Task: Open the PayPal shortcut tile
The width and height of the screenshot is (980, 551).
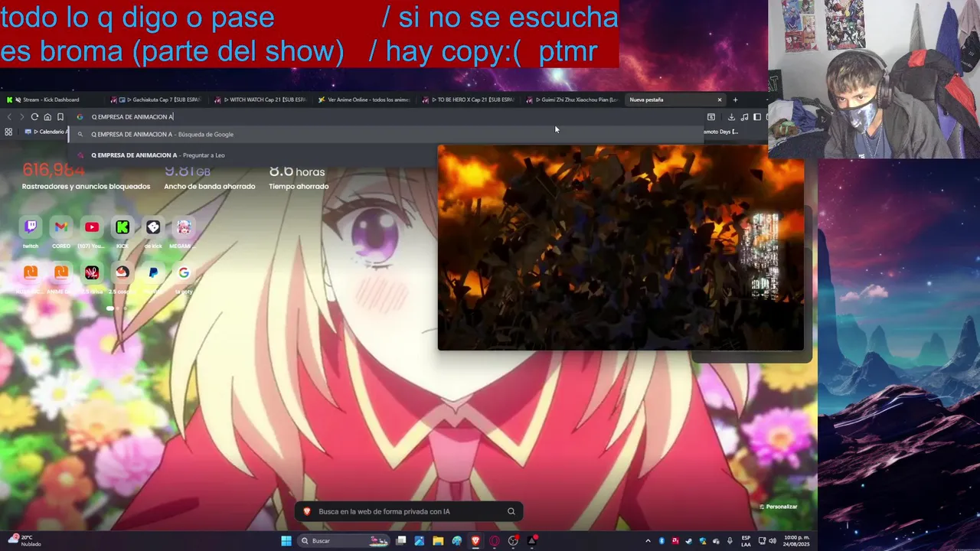Action: (x=153, y=272)
